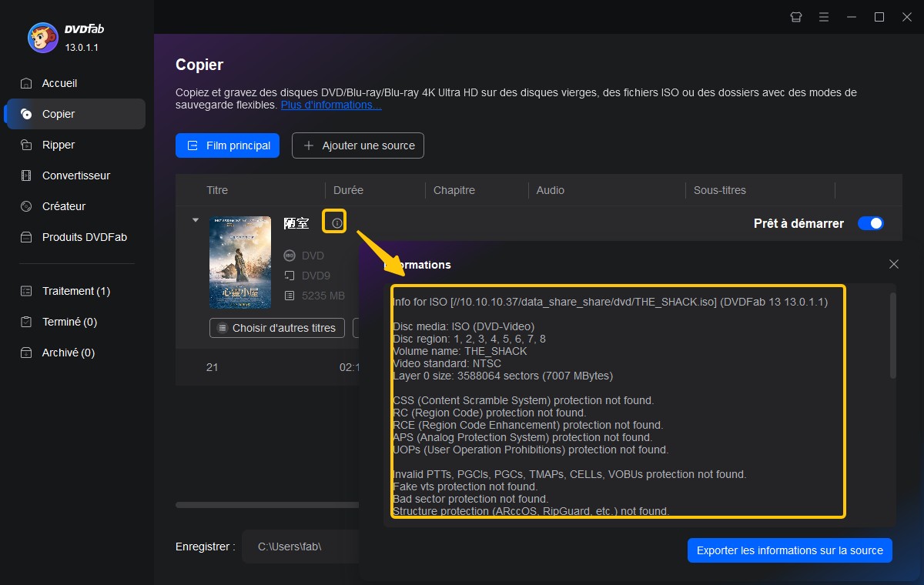Click the 'Disc region: 1, 2, 3...' line
Screen dimensions: 924x585
pos(469,339)
